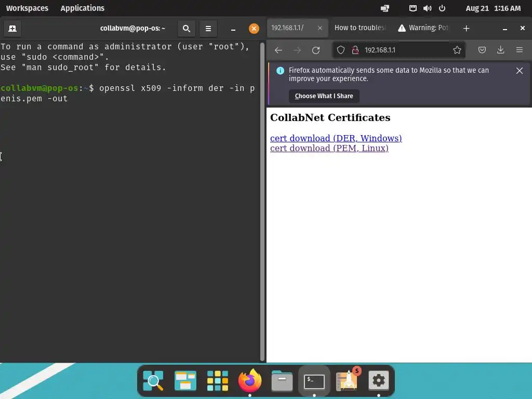532x399 pixels.
Task: Open the Applications menu
Action: point(83,8)
